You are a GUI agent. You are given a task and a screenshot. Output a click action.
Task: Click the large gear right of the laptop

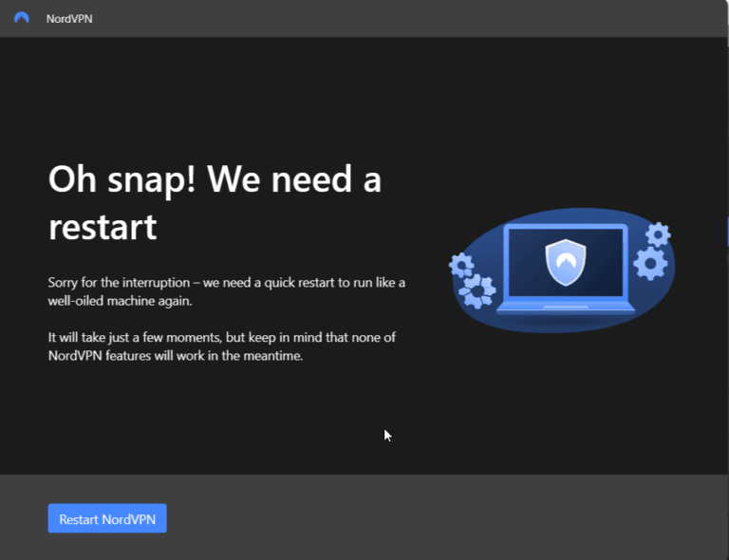650,263
